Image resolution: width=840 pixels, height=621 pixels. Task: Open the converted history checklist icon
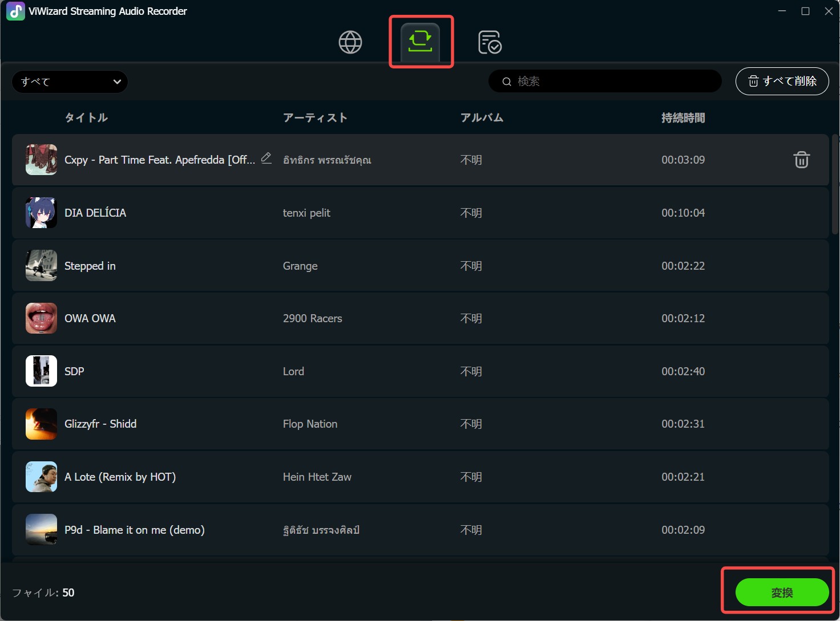point(490,42)
